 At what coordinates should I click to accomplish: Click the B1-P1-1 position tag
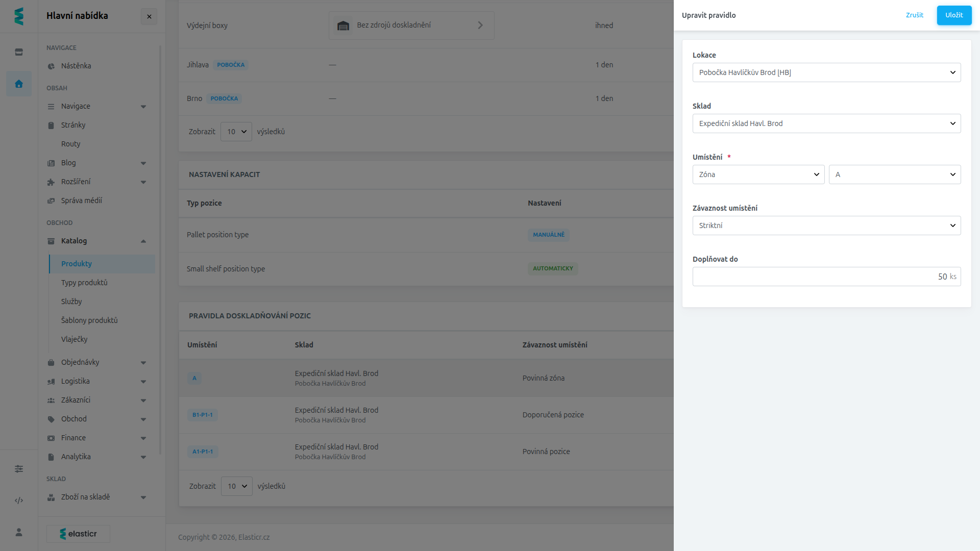click(202, 415)
